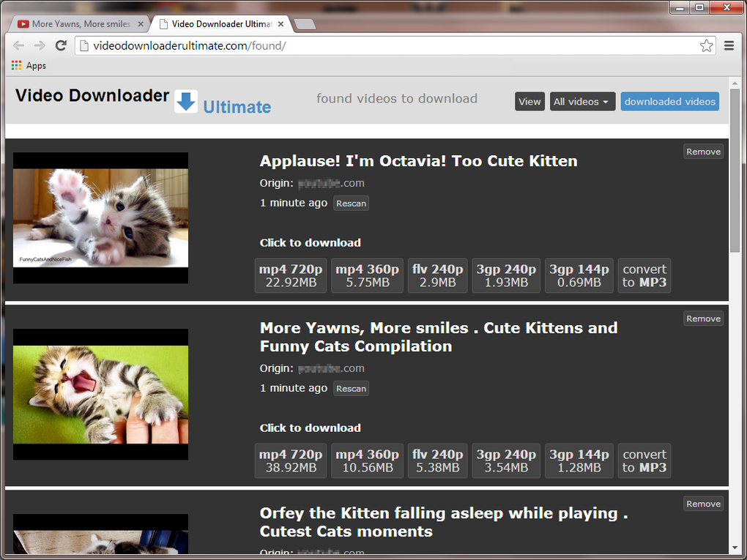The height and width of the screenshot is (560, 747).
Task: Click the Video Downloader Ultimate logo text
Action: (143, 101)
